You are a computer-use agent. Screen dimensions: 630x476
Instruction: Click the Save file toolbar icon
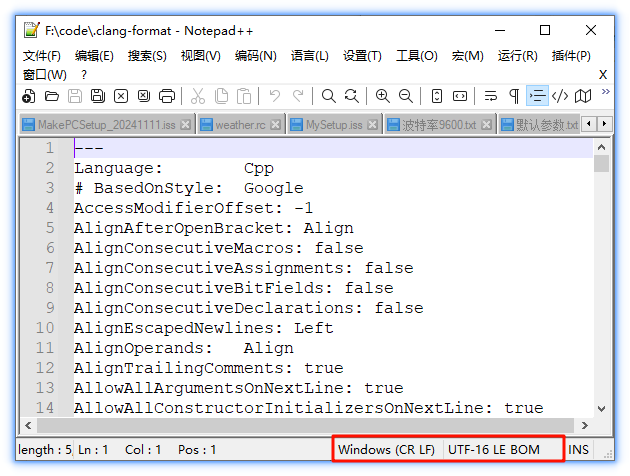[x=75, y=96]
